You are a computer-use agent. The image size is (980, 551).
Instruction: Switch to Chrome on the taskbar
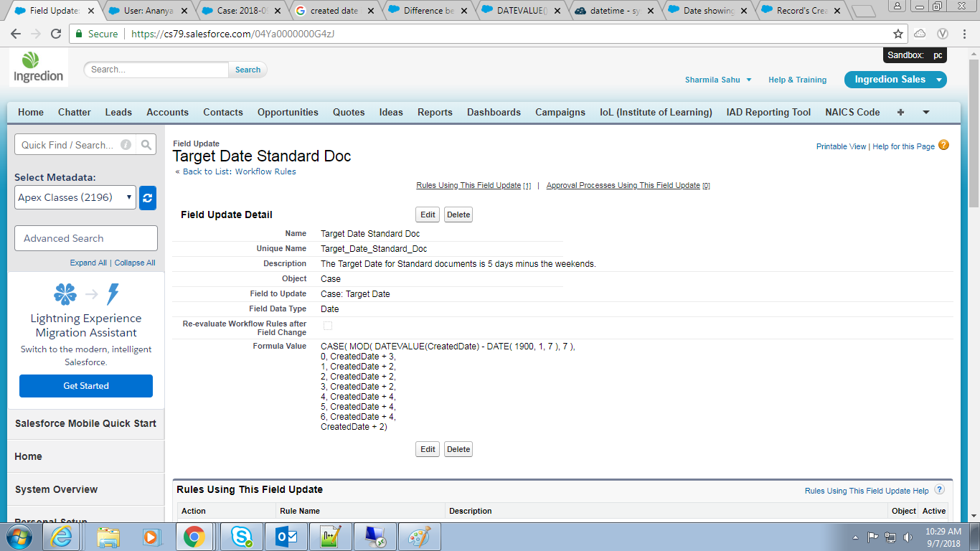[194, 537]
